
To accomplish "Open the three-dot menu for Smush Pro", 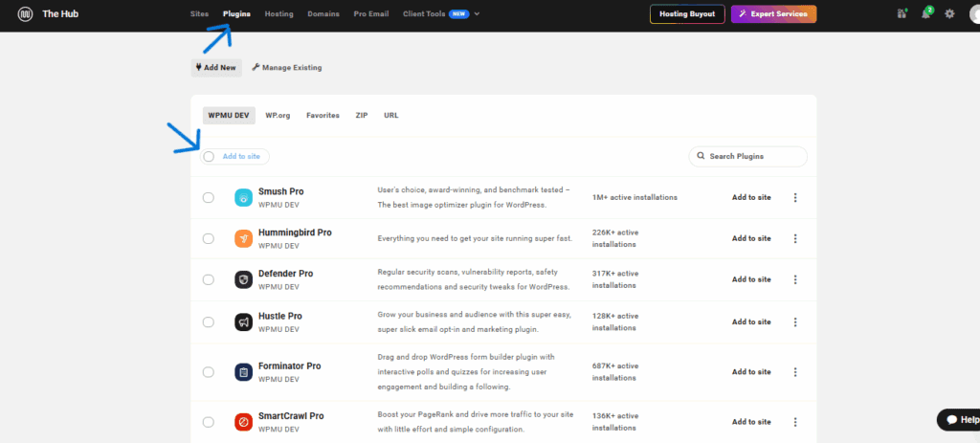I will 794,198.
